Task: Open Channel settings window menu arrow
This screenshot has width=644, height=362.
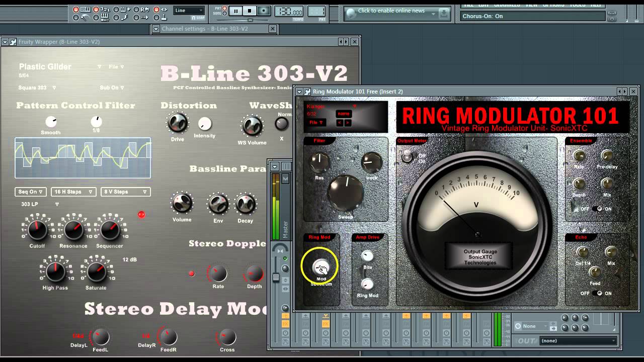Action: [156, 29]
